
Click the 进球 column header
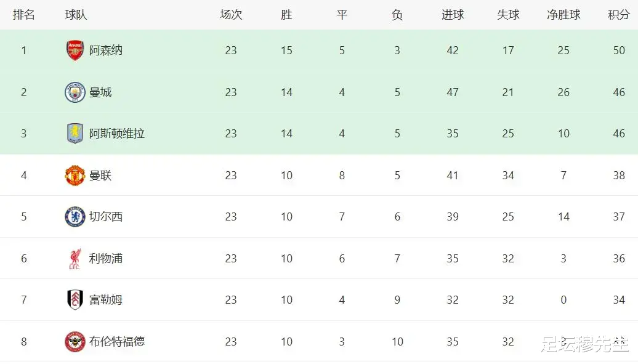point(453,15)
